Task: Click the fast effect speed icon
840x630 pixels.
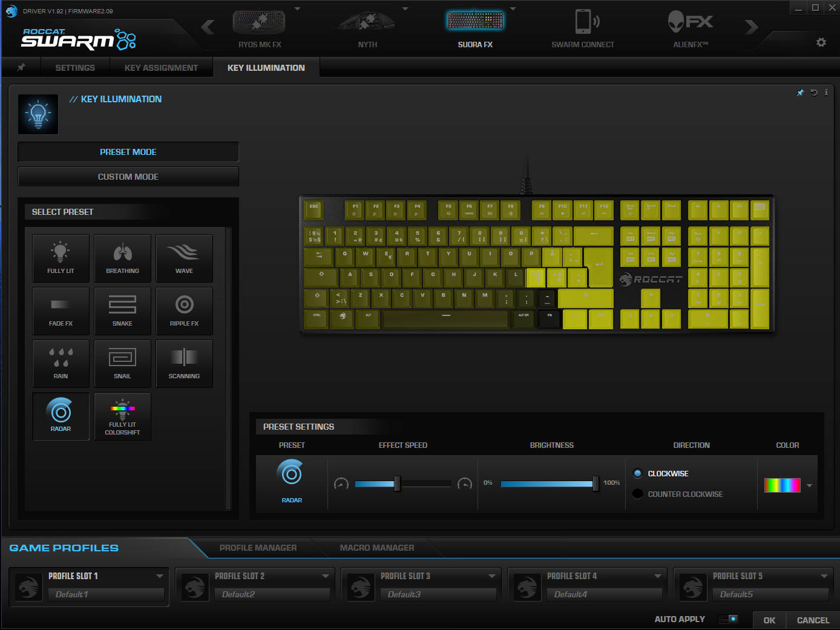Action: [465, 484]
